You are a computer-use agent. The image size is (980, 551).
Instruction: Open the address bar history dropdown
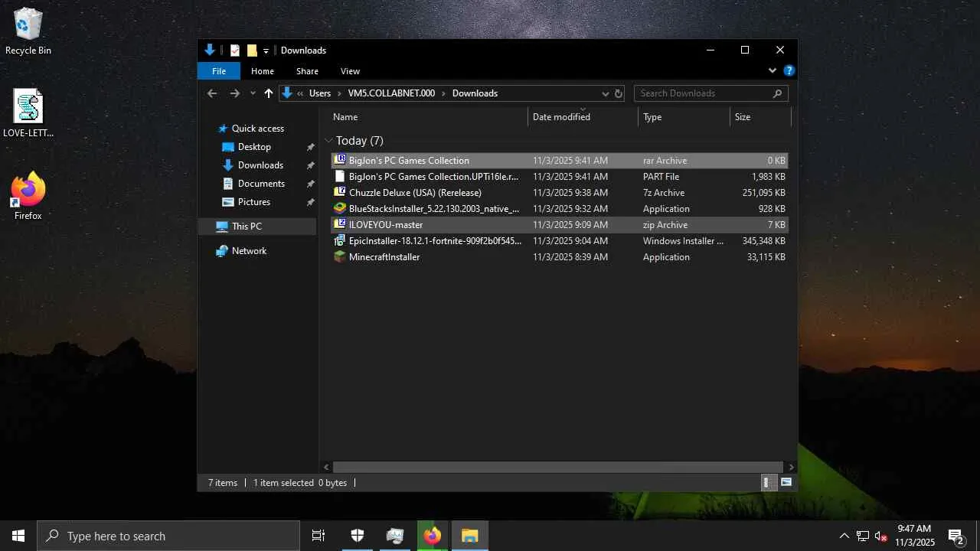[x=605, y=93]
